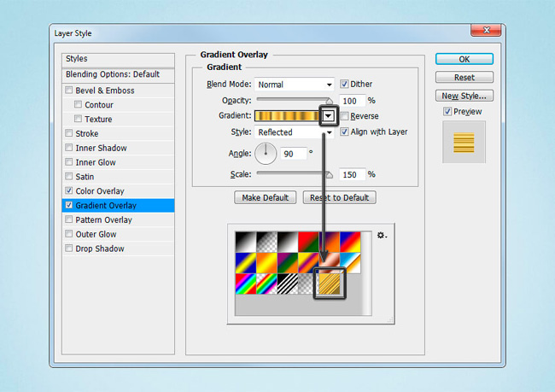Toggle Align with Layer checkbox
This screenshot has width=555, height=392.
click(344, 132)
